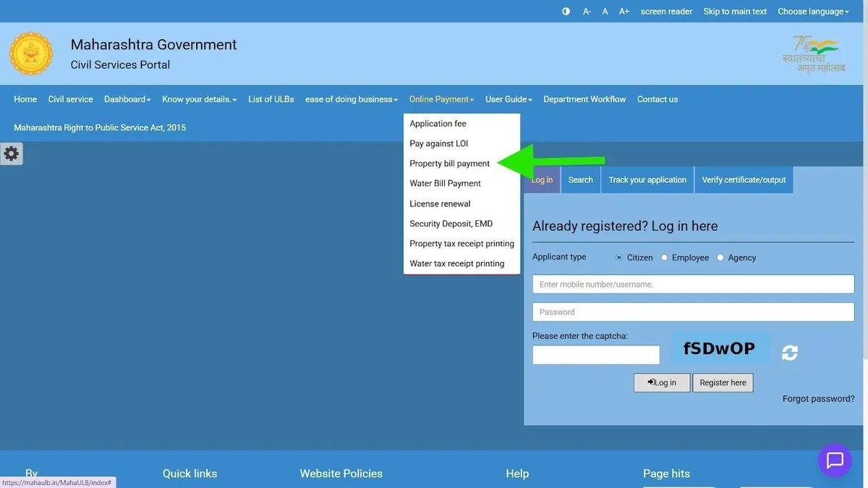The height and width of the screenshot is (488, 868).
Task: Click the Register here button
Action: click(x=723, y=382)
